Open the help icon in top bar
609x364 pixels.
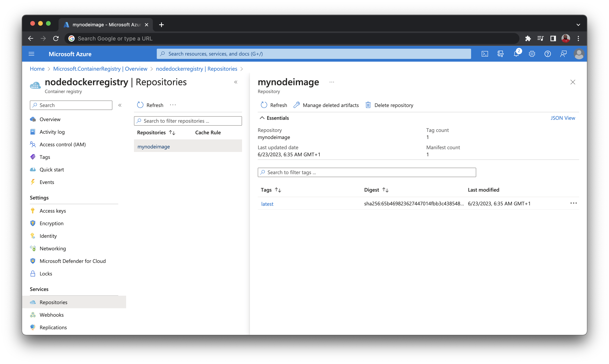click(x=548, y=54)
